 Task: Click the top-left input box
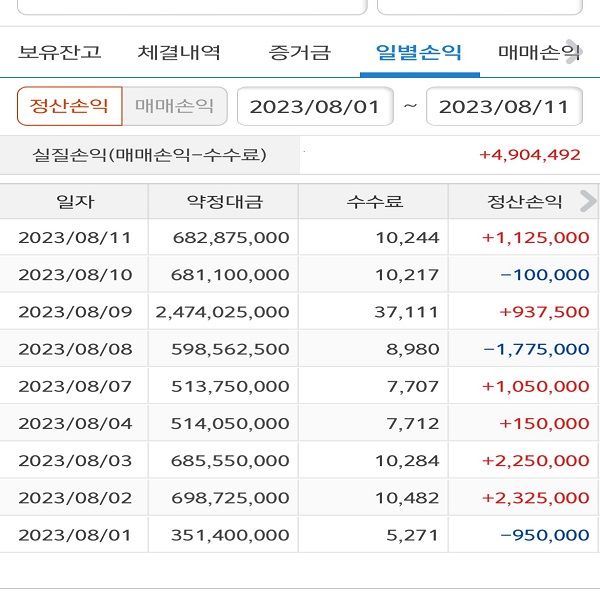[192, 5]
